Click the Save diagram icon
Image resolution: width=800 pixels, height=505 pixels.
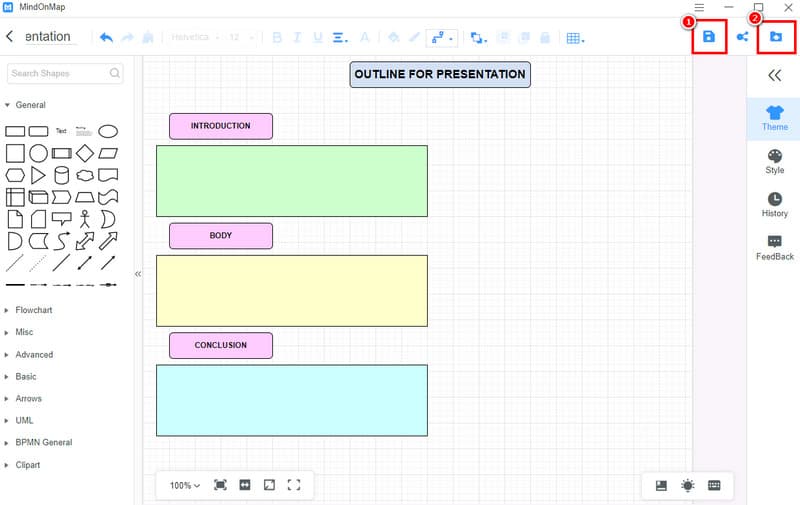click(709, 37)
